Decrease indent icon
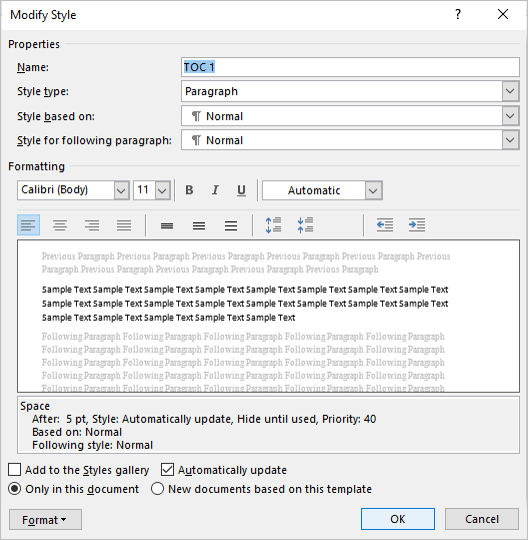This screenshot has height=540, width=528. point(385,225)
